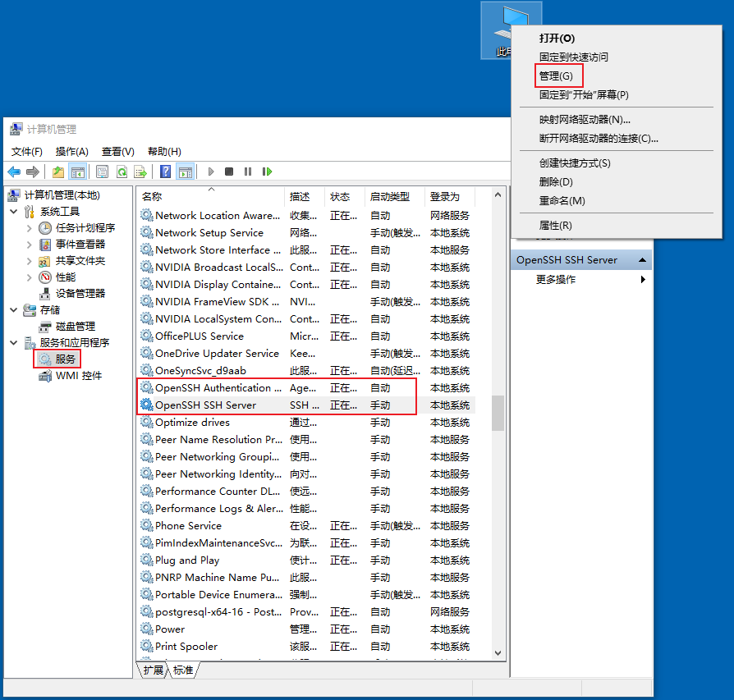Toggle Show/Hide Action Pane toolbar icon
This screenshot has width=734, height=700.
186,172
